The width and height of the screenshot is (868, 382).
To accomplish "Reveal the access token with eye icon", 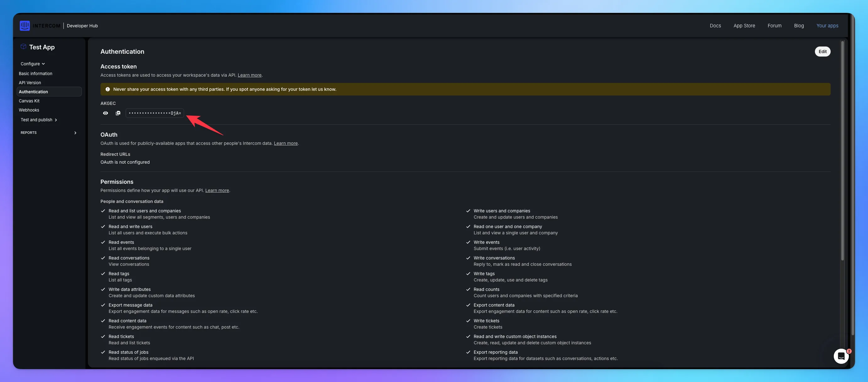I will pos(106,113).
